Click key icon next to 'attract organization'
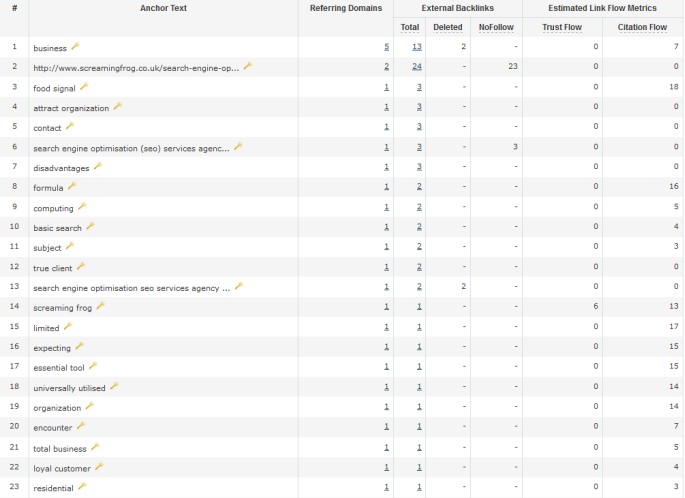The height and width of the screenshot is (498, 685). pyautogui.click(x=117, y=106)
